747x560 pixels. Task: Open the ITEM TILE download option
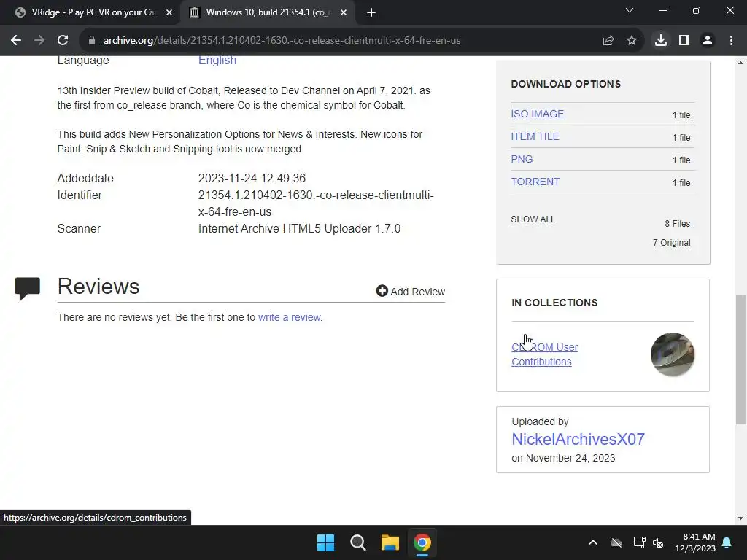tap(535, 136)
